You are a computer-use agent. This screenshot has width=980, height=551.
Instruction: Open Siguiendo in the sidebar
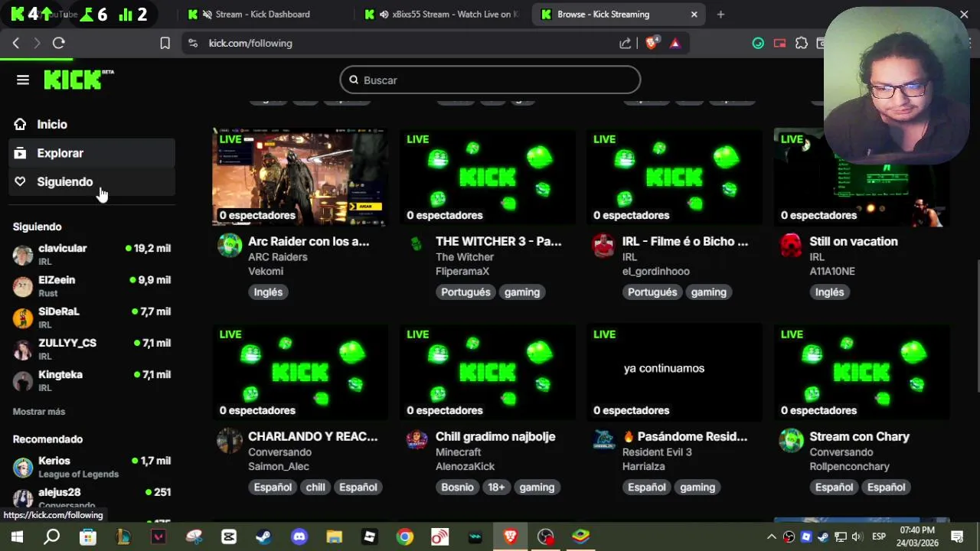[92, 181]
